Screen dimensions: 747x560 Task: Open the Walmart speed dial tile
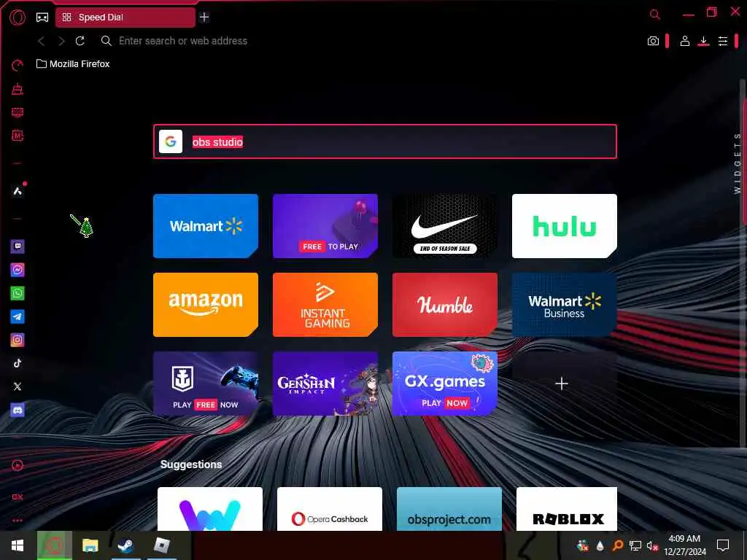pyautogui.click(x=206, y=226)
